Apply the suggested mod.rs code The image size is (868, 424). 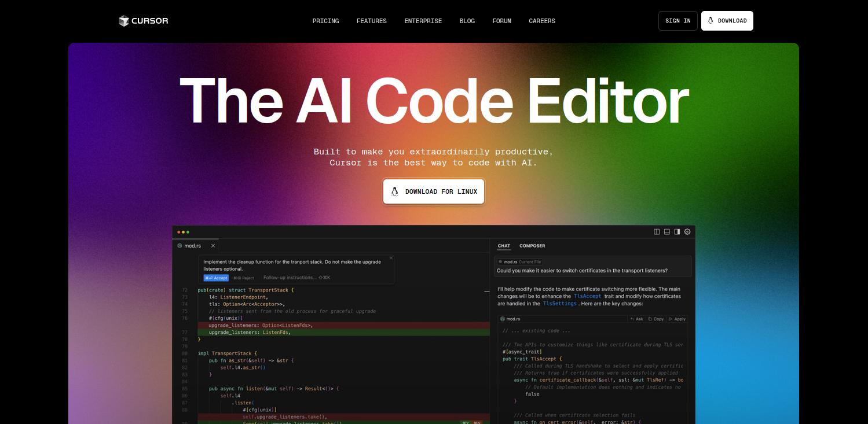pyautogui.click(x=677, y=319)
